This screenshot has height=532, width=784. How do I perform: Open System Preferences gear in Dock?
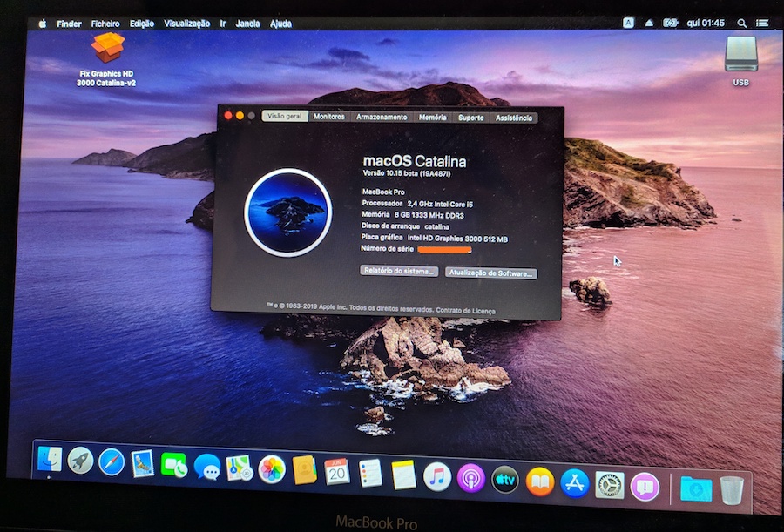[610, 485]
